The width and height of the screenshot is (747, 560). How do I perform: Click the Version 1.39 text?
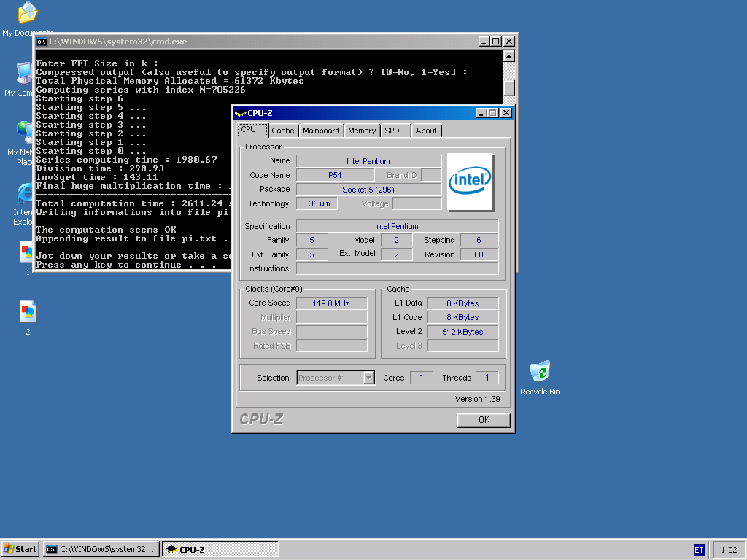coord(477,399)
